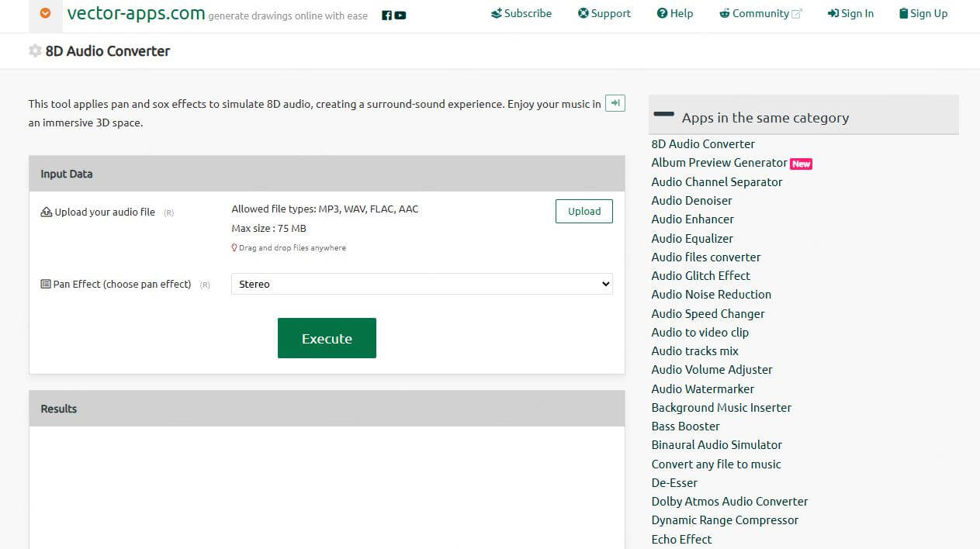Click the gear icon beside 8D Audio Converter

(35, 51)
